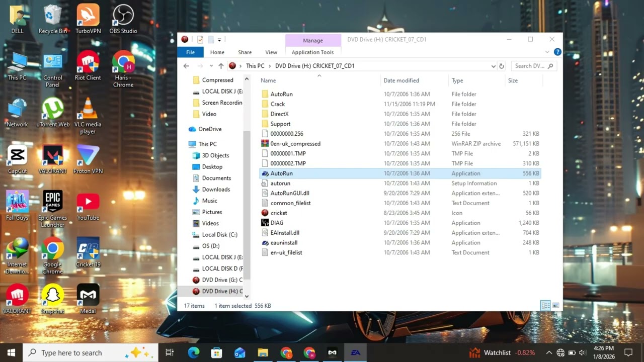Expand the address bar history dropdown

click(494, 66)
